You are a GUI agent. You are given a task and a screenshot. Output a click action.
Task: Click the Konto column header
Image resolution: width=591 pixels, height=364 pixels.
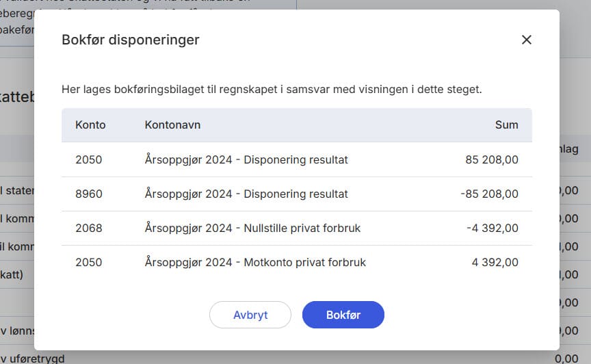click(x=90, y=125)
